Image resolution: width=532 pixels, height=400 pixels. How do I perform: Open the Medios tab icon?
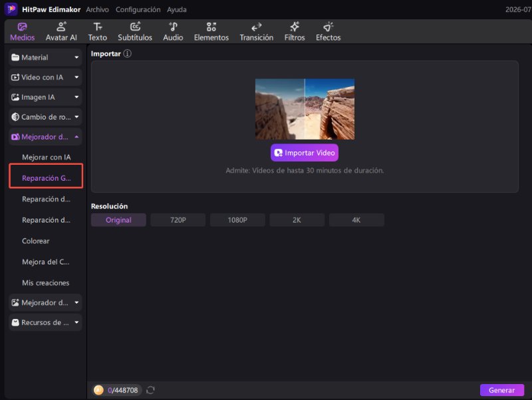[23, 27]
